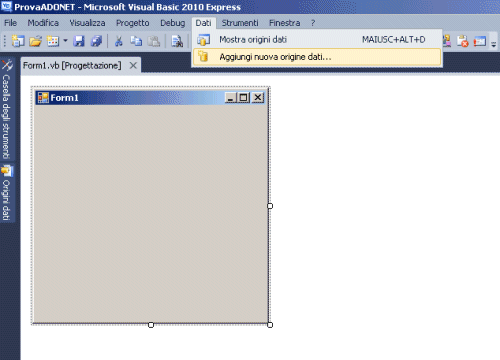Select the Form1.vb [Progettazione] tab
This screenshot has width=500, height=360.
point(72,65)
